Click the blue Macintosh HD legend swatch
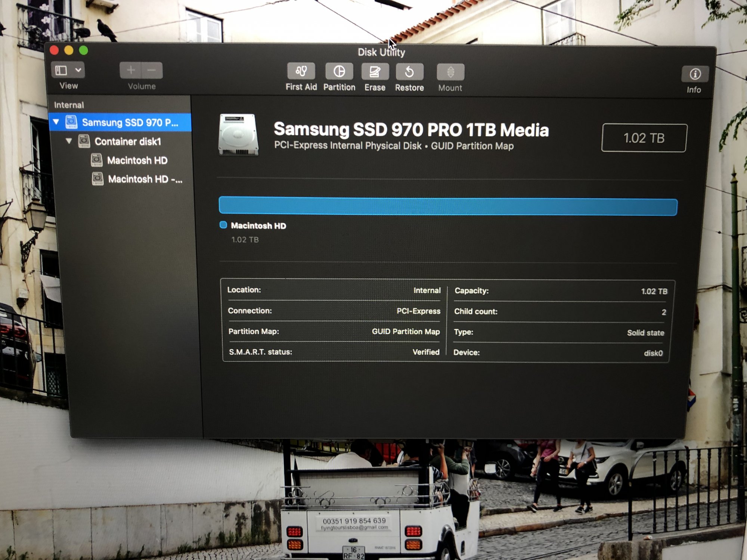This screenshot has width=747, height=560. point(223,225)
